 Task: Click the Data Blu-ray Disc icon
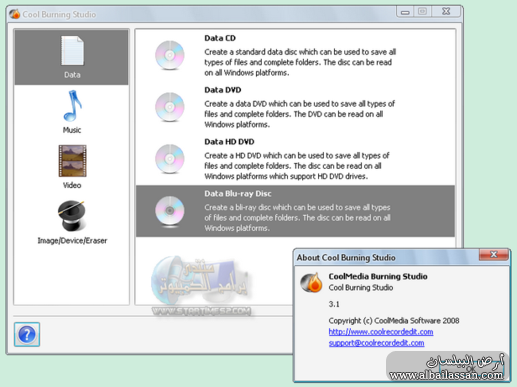coord(170,211)
